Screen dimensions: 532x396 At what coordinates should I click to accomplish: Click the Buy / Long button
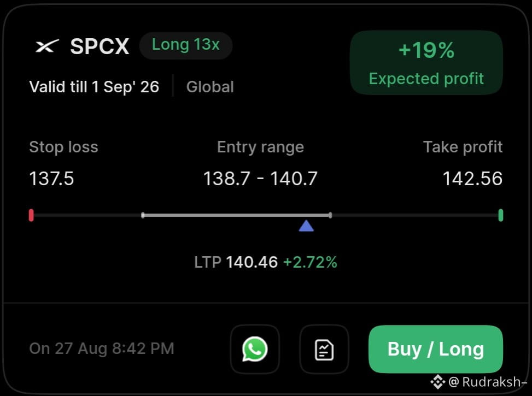(436, 349)
